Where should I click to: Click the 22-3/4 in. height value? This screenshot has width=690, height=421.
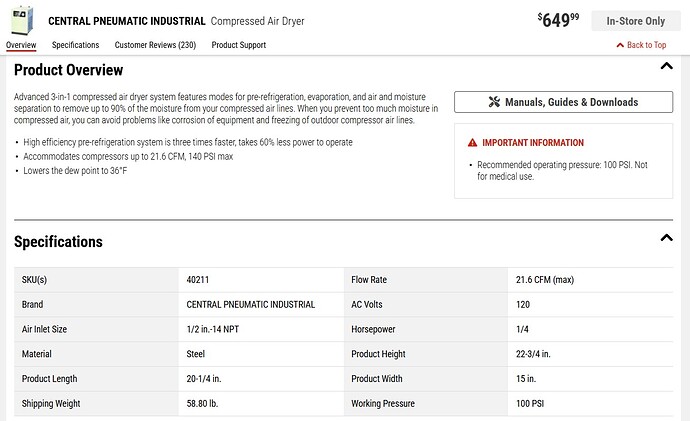pos(533,354)
